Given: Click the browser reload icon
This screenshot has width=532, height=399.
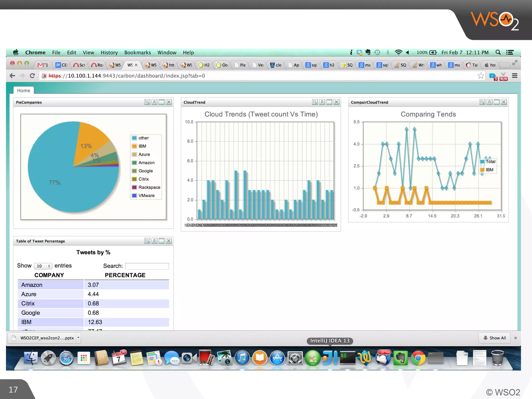Looking at the screenshot, I should tap(32, 76).
